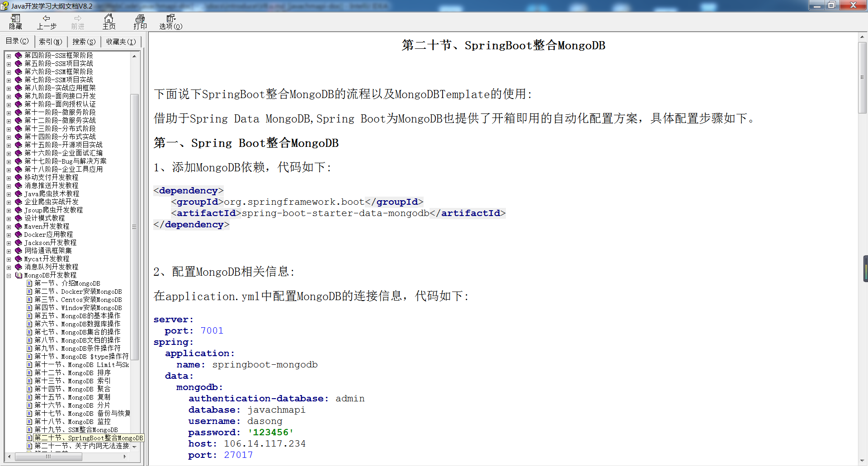Image resolution: width=868 pixels, height=466 pixels.
Task: Click book icon beside 设计模式教程
Action: point(19,218)
